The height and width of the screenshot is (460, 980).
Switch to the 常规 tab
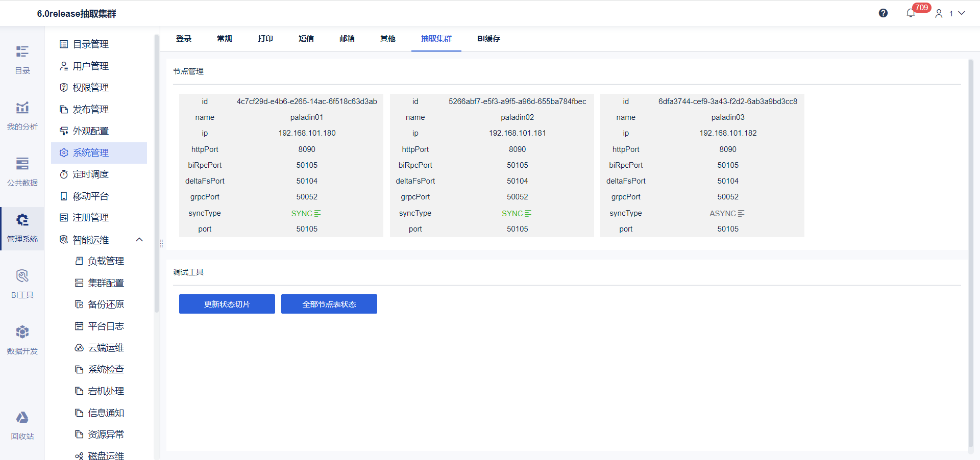(225, 39)
